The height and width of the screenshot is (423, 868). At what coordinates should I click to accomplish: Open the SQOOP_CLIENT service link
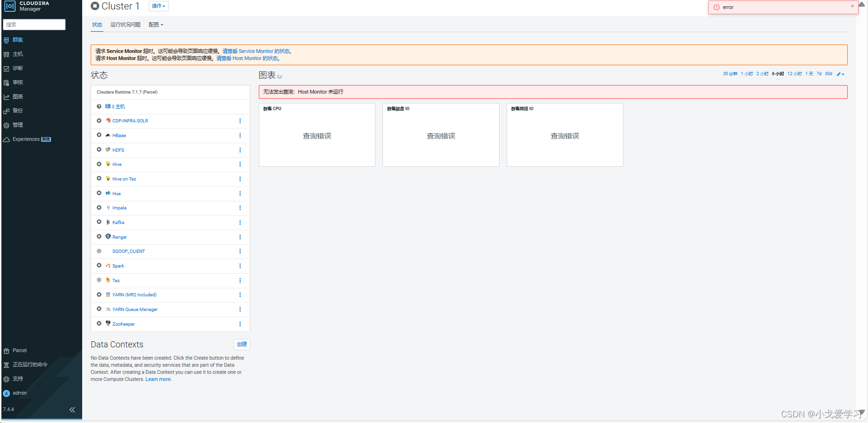tap(128, 251)
